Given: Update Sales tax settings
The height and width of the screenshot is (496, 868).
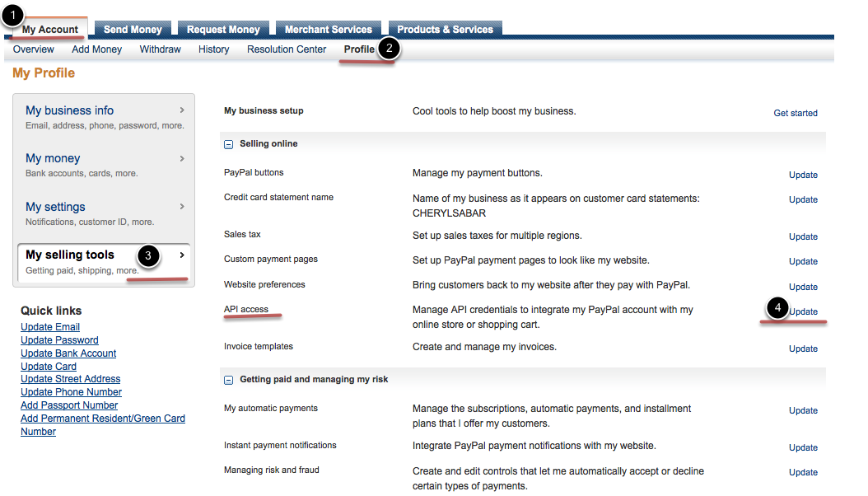Looking at the screenshot, I should coord(803,237).
